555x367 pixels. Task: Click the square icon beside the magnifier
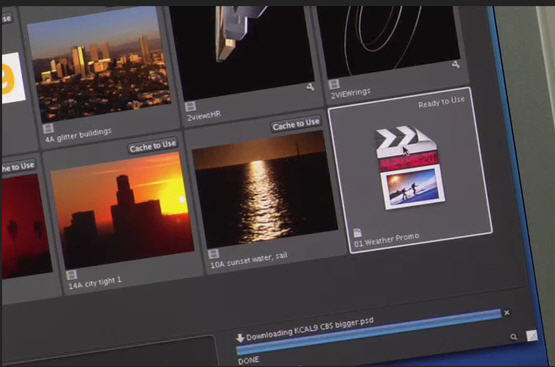tap(532, 336)
